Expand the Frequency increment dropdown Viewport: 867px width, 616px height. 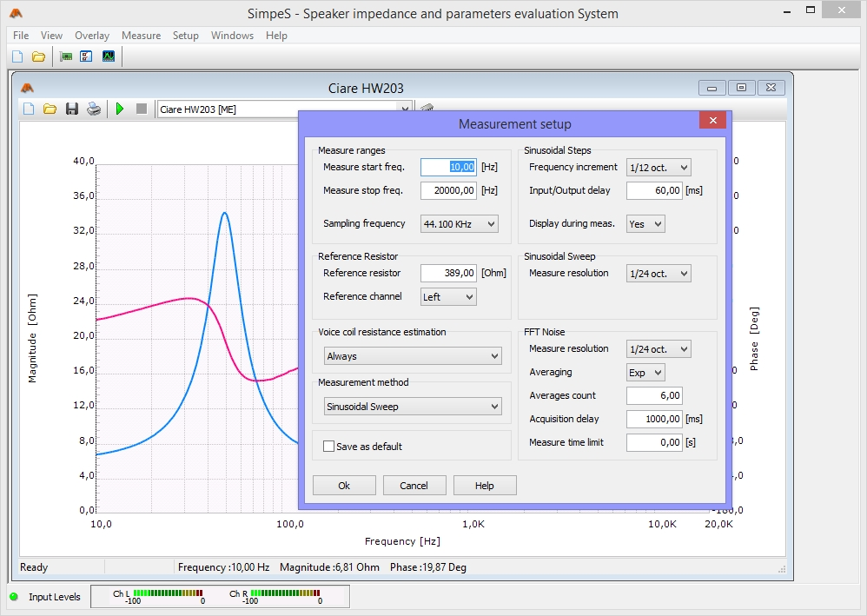(x=659, y=168)
